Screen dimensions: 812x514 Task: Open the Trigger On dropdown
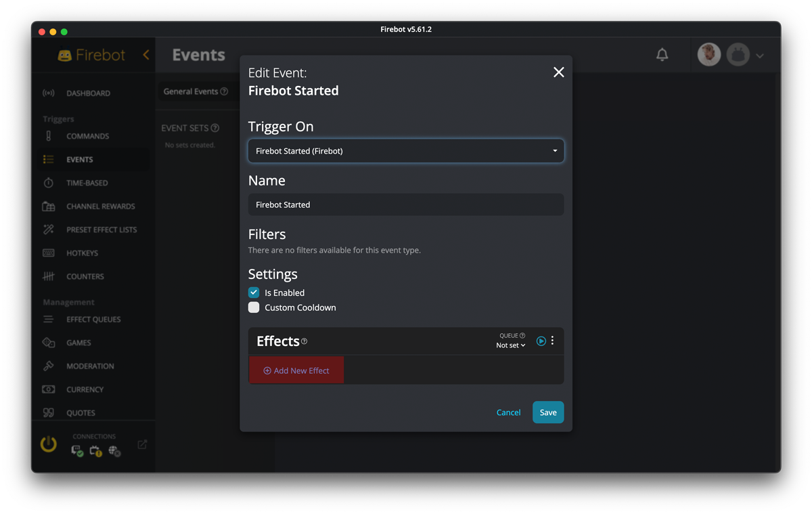pyautogui.click(x=406, y=151)
